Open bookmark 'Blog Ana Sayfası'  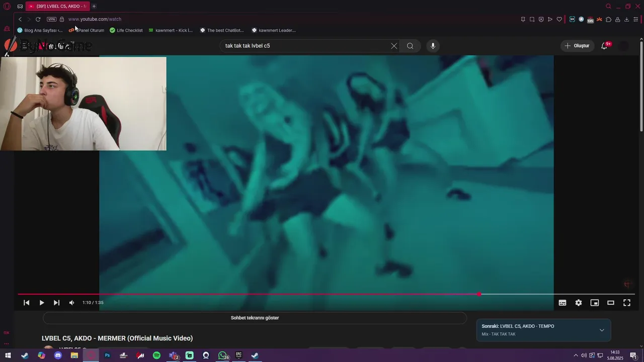pyautogui.click(x=40, y=30)
